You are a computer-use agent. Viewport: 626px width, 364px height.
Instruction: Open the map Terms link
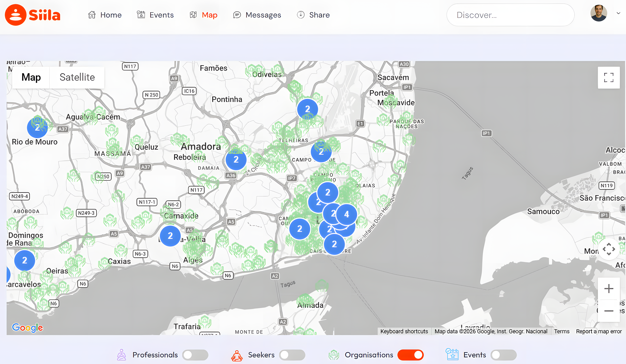561,331
